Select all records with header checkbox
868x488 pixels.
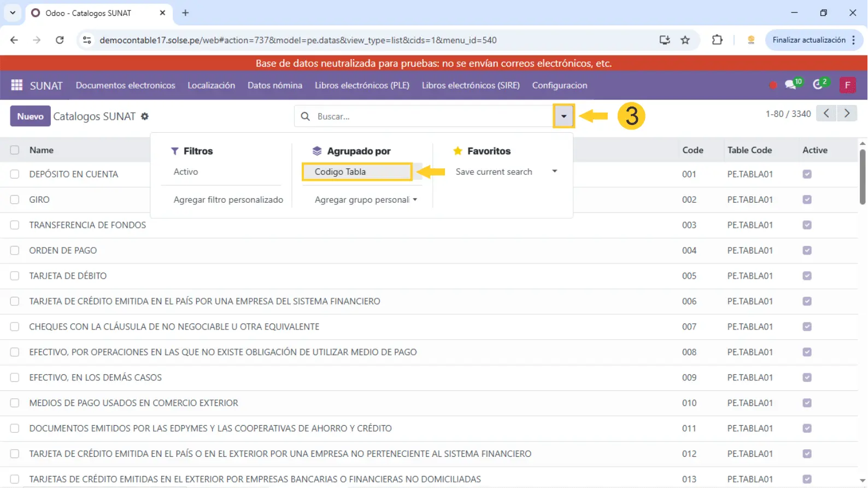click(15, 150)
